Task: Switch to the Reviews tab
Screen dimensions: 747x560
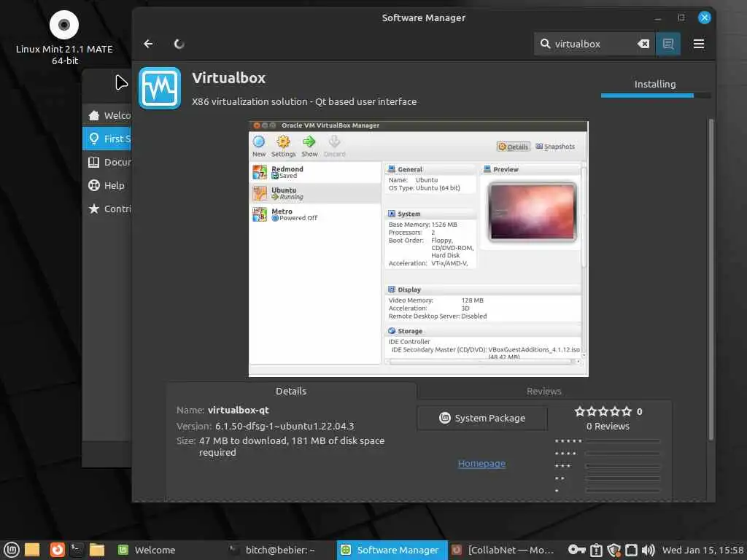Action: coord(543,391)
